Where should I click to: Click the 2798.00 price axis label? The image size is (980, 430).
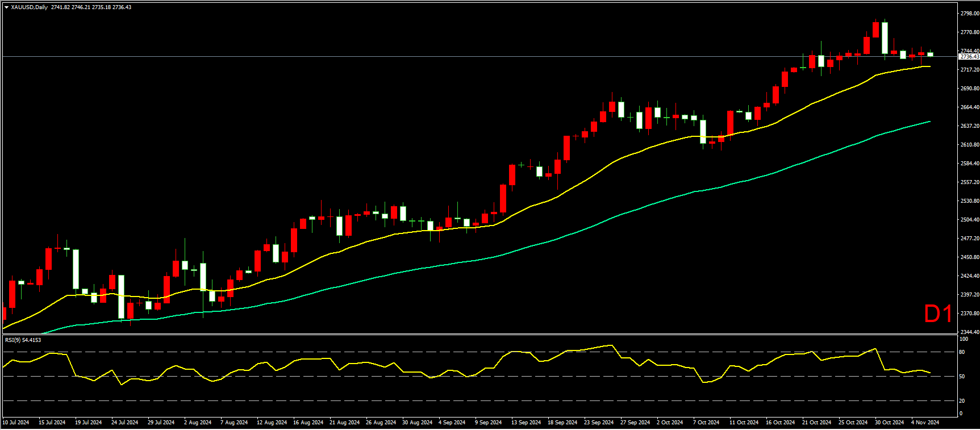point(970,13)
